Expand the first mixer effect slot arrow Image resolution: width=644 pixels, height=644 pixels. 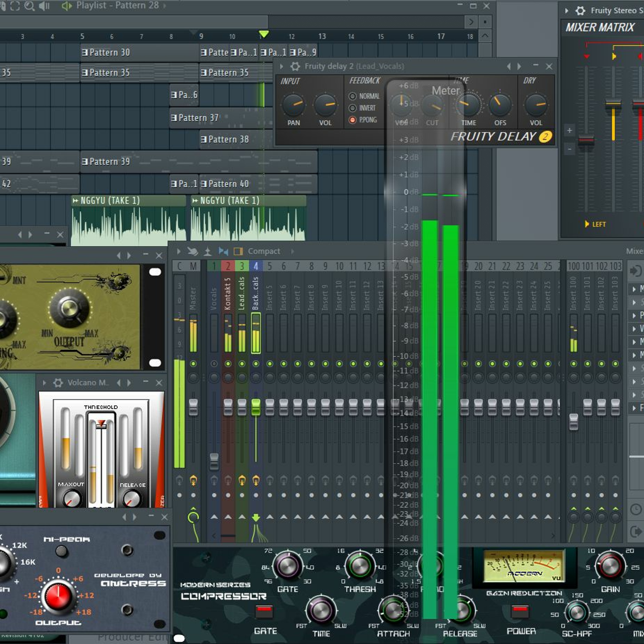pos(634,289)
